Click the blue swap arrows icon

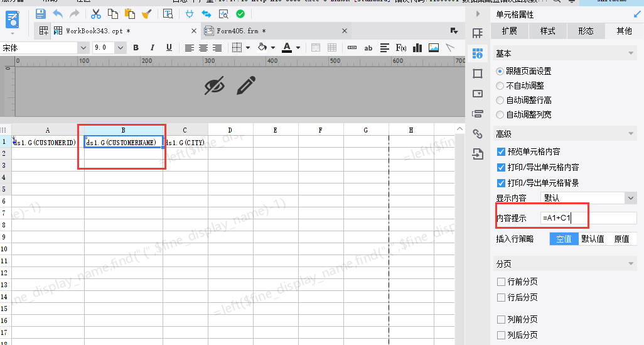(206, 14)
